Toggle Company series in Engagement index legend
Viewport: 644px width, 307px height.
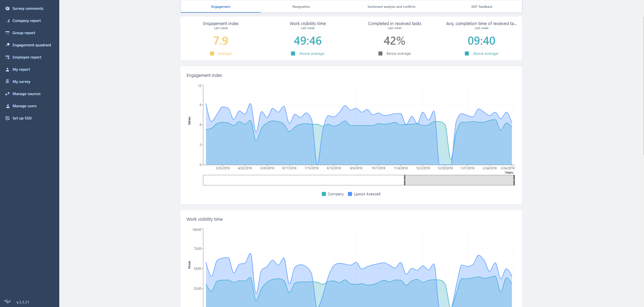332,194
